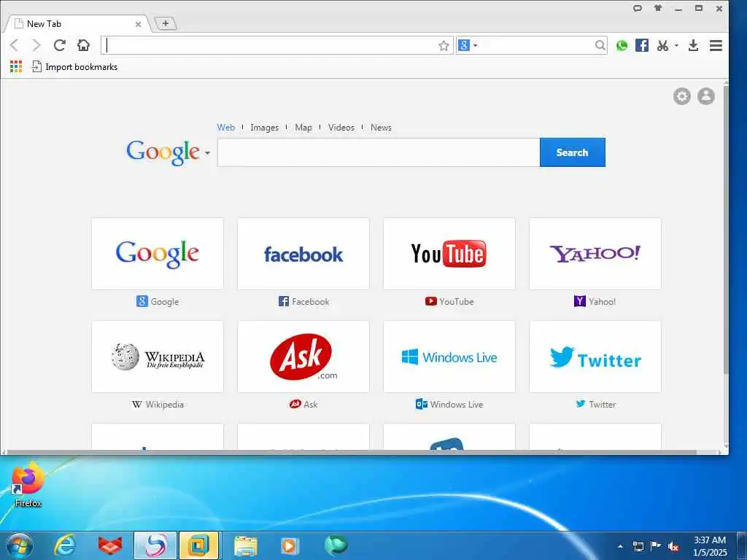This screenshot has height=560, width=747.
Task: Select the Map search category
Action: point(303,128)
